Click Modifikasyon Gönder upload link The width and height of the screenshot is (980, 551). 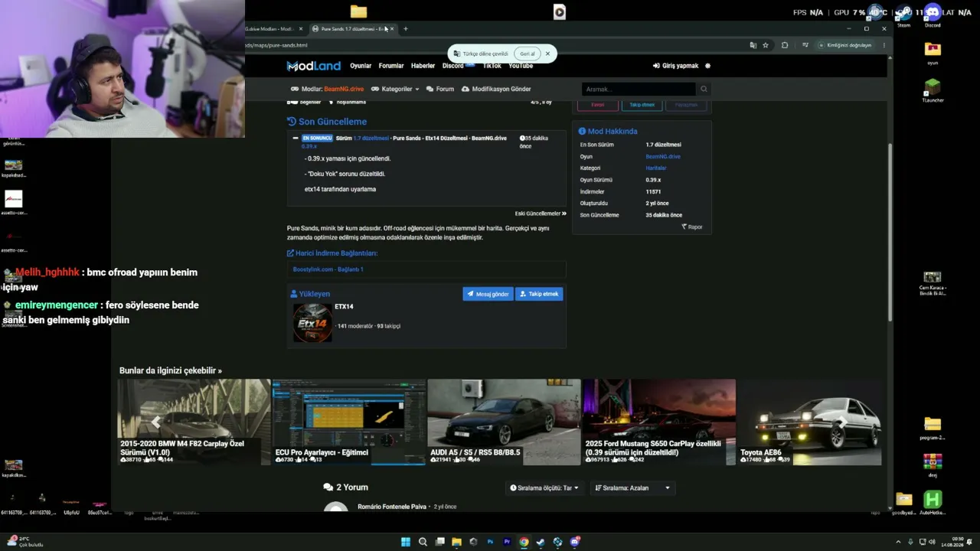496,89
